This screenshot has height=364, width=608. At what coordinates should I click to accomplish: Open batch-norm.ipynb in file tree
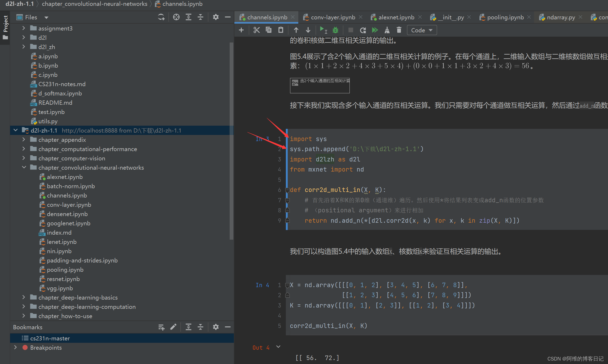(71, 186)
